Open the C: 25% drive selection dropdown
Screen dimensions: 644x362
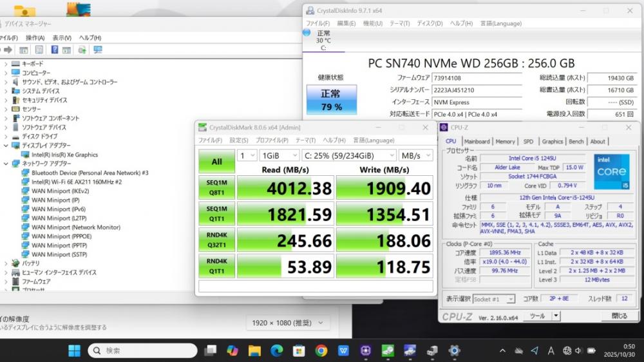(x=348, y=155)
